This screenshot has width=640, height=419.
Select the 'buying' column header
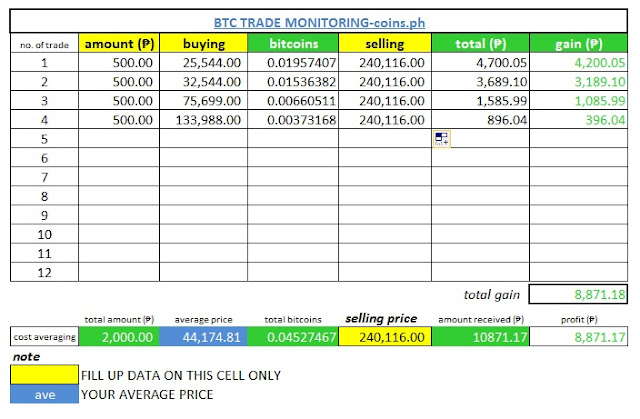[x=204, y=43]
